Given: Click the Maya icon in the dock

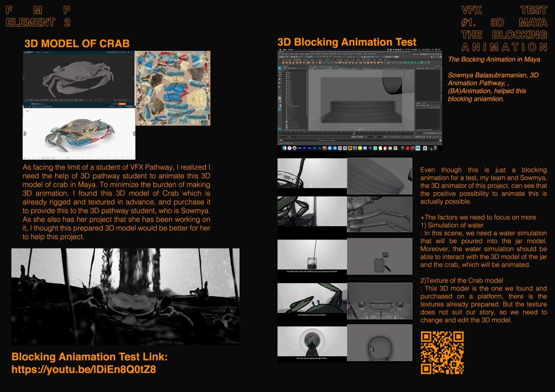Looking at the screenshot, I should pos(418,148).
